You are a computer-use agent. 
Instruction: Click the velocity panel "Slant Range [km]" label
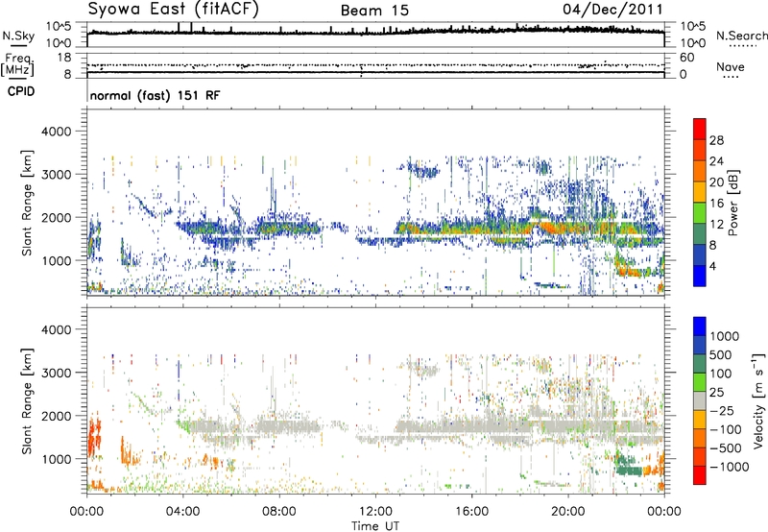click(x=27, y=401)
